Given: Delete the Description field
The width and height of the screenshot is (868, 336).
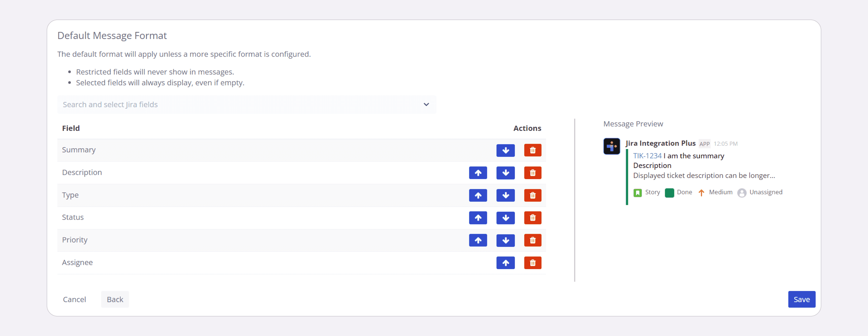Looking at the screenshot, I should point(533,173).
